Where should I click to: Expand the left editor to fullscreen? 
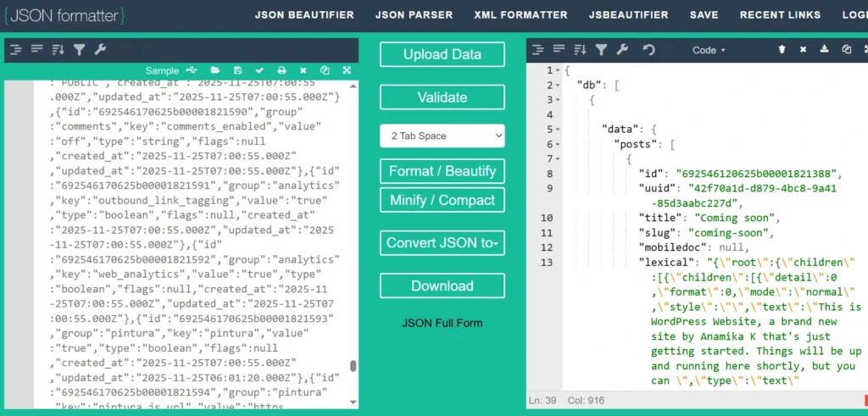tap(347, 70)
